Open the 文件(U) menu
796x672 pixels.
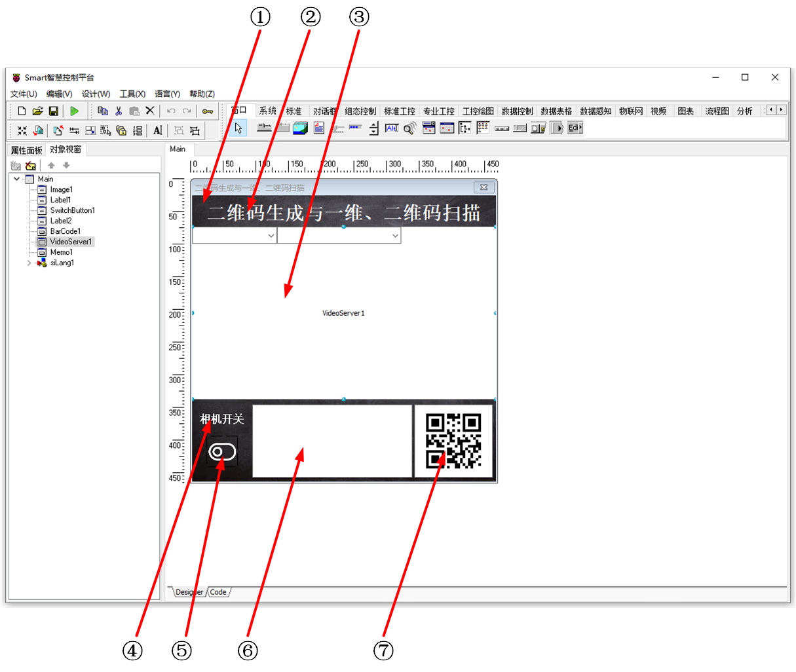(24, 94)
